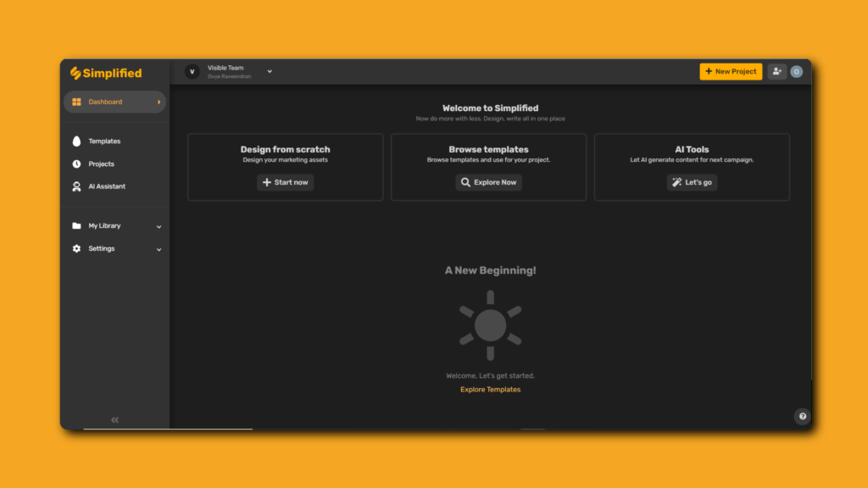This screenshot has width=868, height=488.
Task: Expand the Dashboard arrow
Action: point(159,102)
